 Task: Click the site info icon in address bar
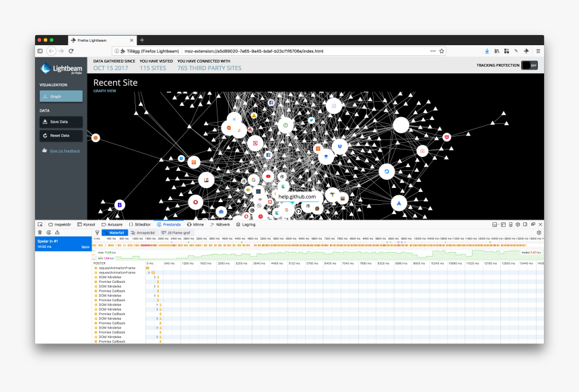(x=116, y=51)
